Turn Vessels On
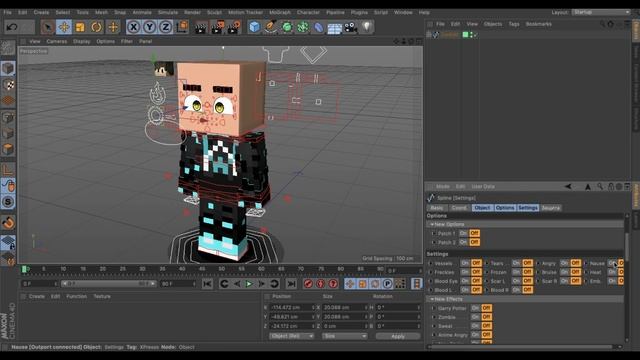The image size is (640, 360). pyautogui.click(x=465, y=263)
